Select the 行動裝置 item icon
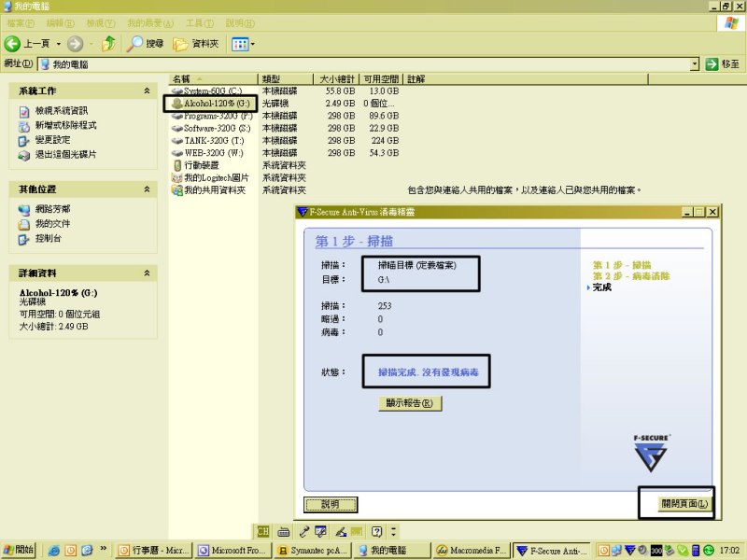 click(x=177, y=165)
